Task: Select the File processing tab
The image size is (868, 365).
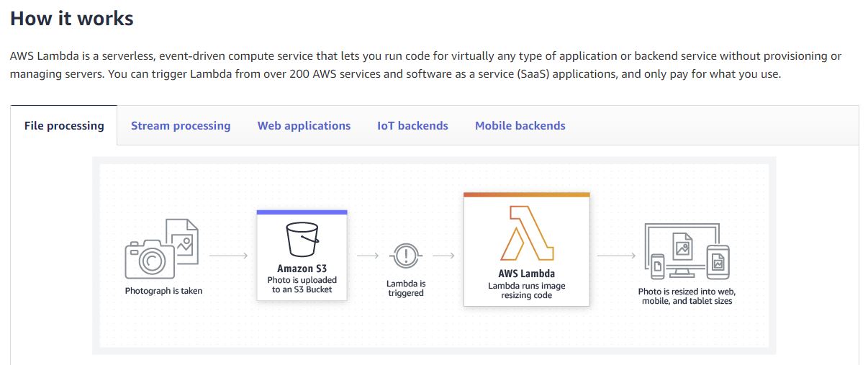Action: pyautogui.click(x=64, y=126)
